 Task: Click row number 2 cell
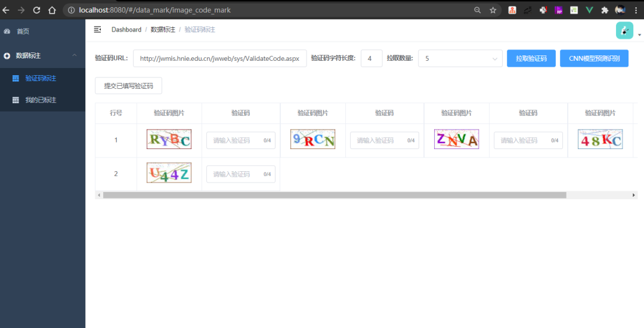(x=116, y=174)
